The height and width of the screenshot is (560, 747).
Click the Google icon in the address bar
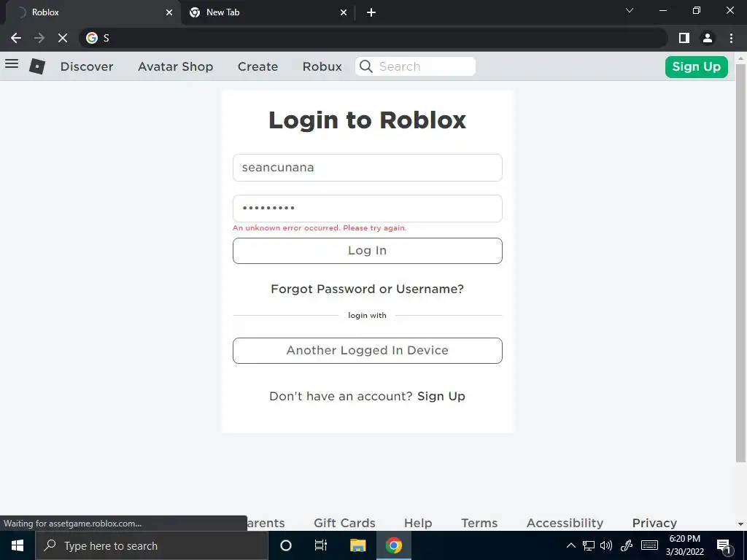tap(92, 38)
